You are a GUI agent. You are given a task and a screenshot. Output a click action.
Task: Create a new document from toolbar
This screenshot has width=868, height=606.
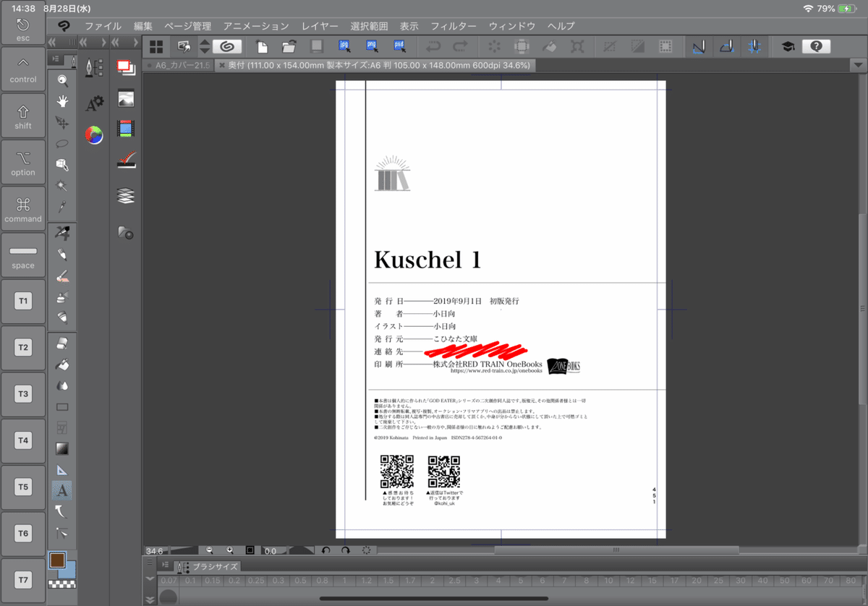(x=262, y=46)
